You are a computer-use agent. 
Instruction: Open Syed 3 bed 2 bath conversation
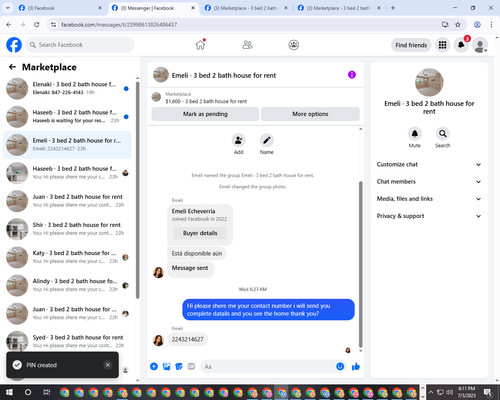68,341
